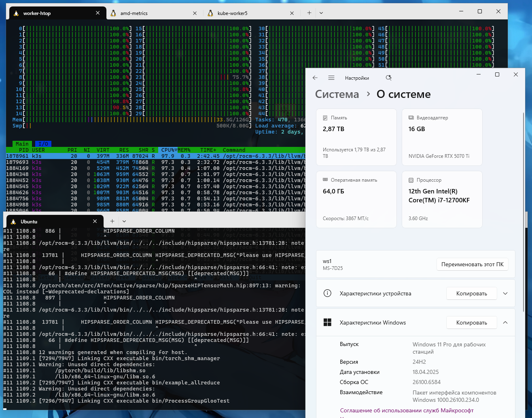Close the Ubuntu terminal tab
Image resolution: width=532 pixels, height=418 pixels.
(95, 221)
